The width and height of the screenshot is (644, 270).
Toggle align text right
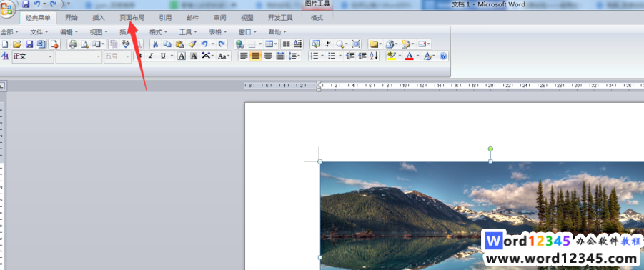click(268, 56)
